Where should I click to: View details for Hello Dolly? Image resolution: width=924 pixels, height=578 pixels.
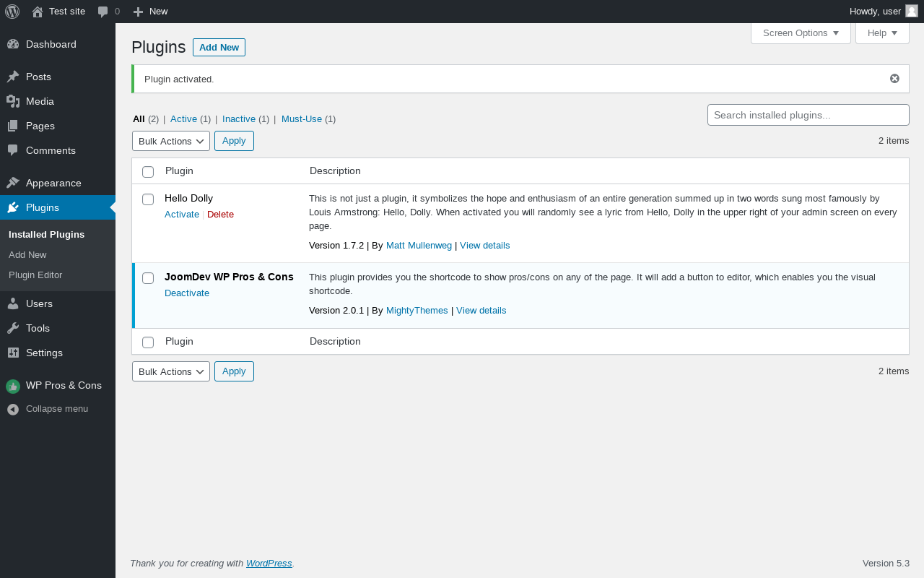pyautogui.click(x=484, y=246)
